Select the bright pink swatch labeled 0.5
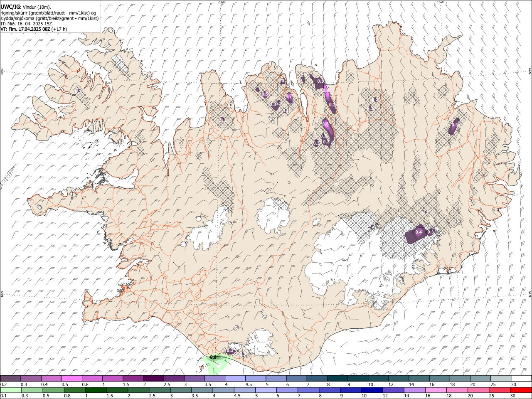The image size is (532, 399). 72,378
